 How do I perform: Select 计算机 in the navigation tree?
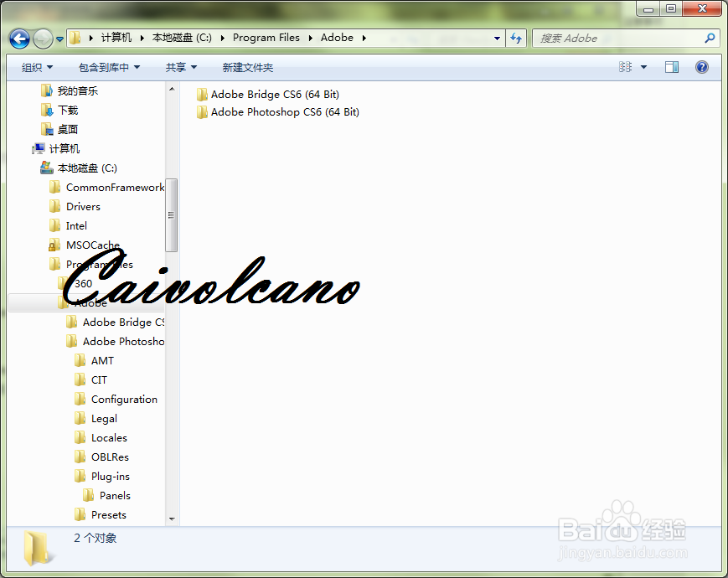click(x=56, y=149)
